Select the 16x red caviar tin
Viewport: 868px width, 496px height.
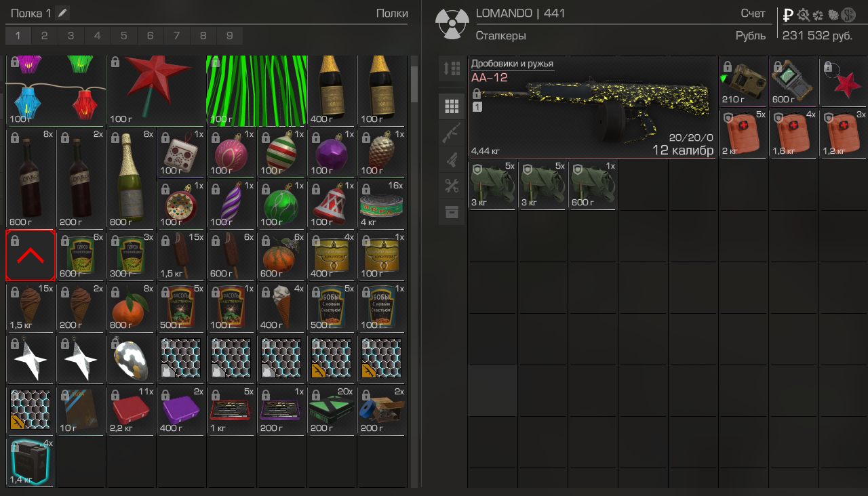(x=381, y=204)
